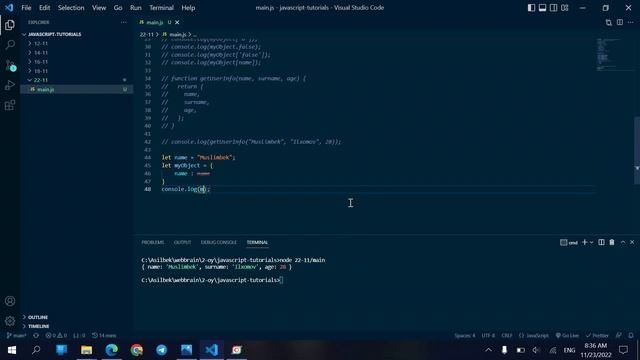640x360 pixels.
Task: Toggle the bottom panel layout icon
Action: coord(542,8)
